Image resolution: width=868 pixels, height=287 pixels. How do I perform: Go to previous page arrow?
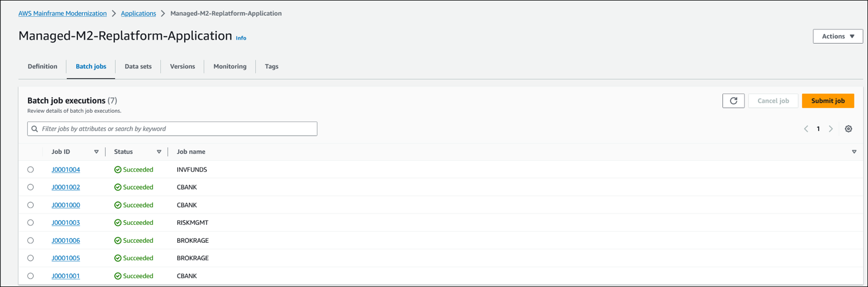[x=806, y=129]
